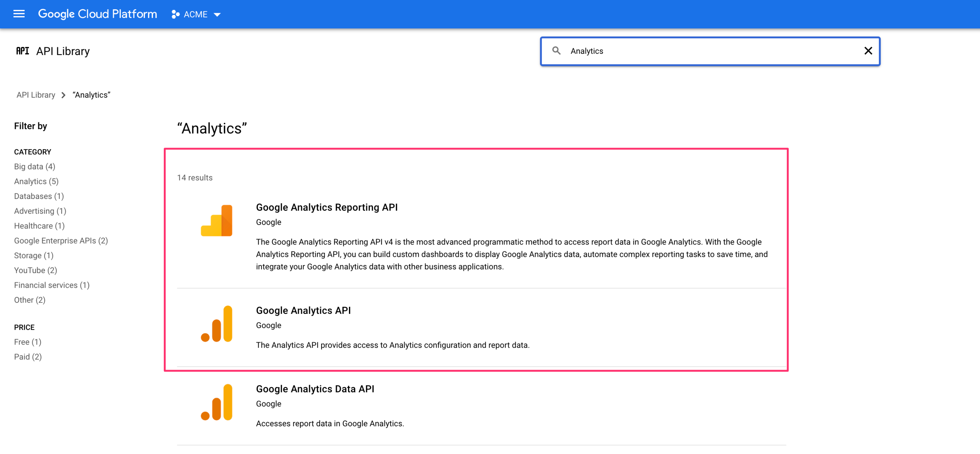Go back via API Library breadcrumb

tap(36, 95)
